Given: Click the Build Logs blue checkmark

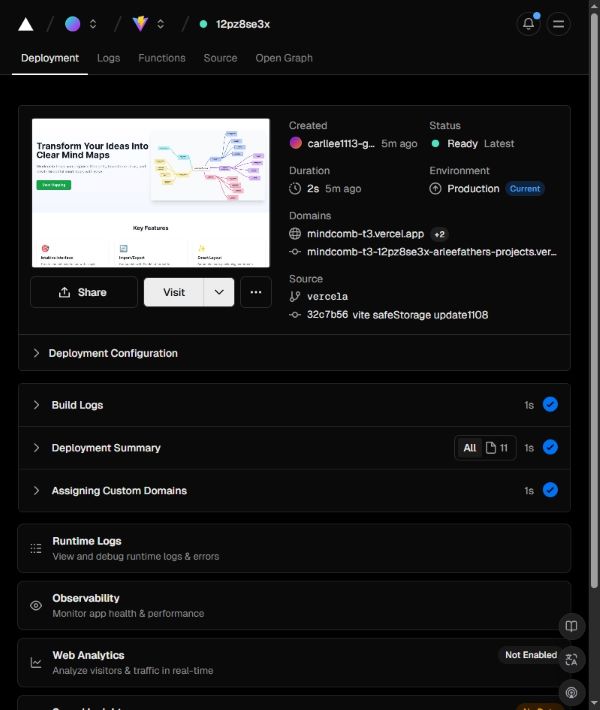Looking at the screenshot, I should (x=550, y=404).
